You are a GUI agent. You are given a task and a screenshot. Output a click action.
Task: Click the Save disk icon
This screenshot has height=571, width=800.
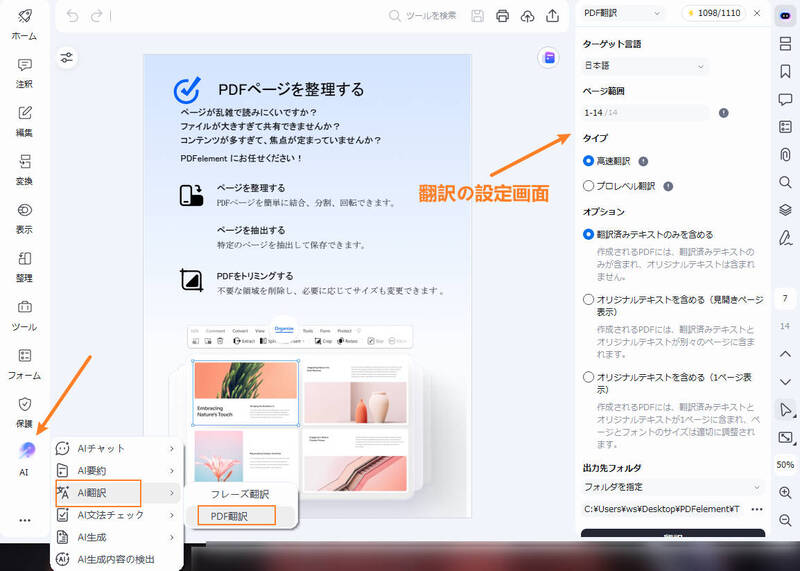pyautogui.click(x=477, y=16)
